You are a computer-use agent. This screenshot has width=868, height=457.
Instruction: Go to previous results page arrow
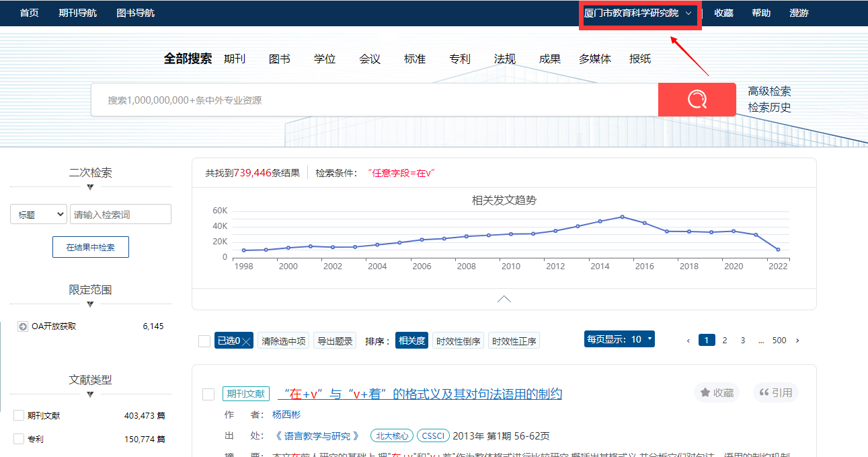coord(688,341)
